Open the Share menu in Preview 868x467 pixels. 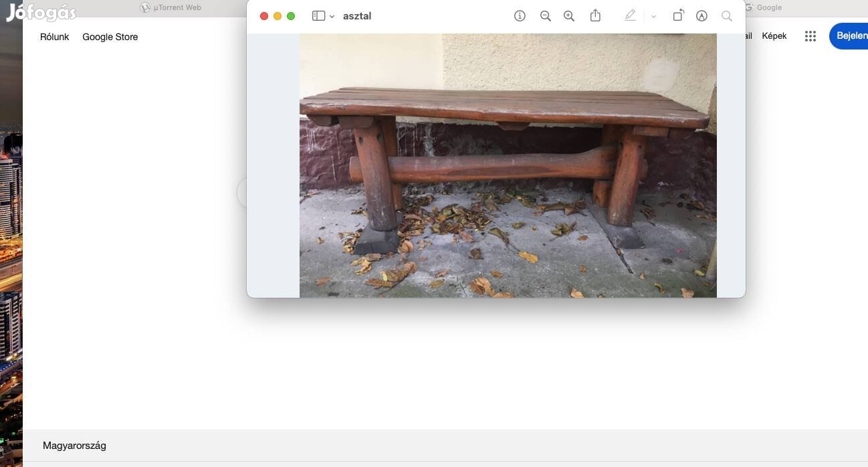coord(595,16)
